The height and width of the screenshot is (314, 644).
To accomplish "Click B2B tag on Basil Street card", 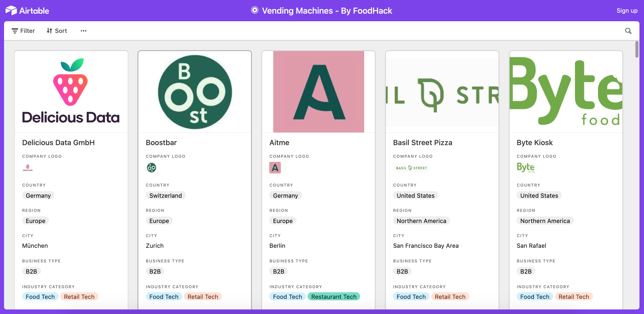I will [x=402, y=271].
